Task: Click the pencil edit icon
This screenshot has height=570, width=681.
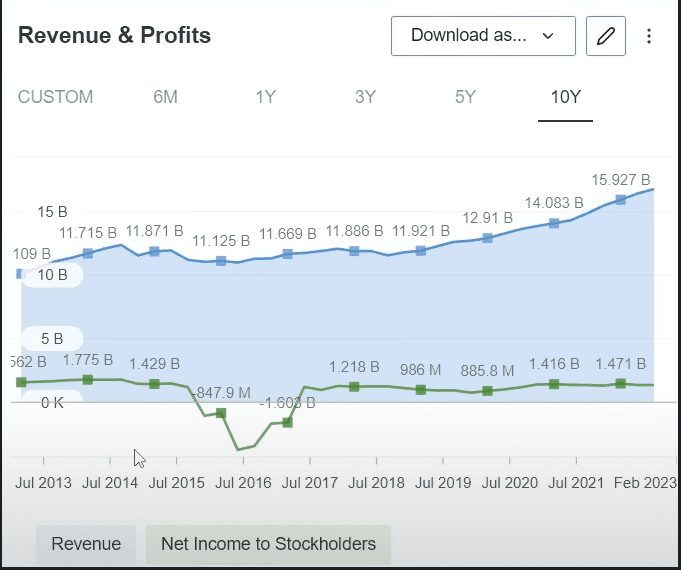Action: click(605, 36)
